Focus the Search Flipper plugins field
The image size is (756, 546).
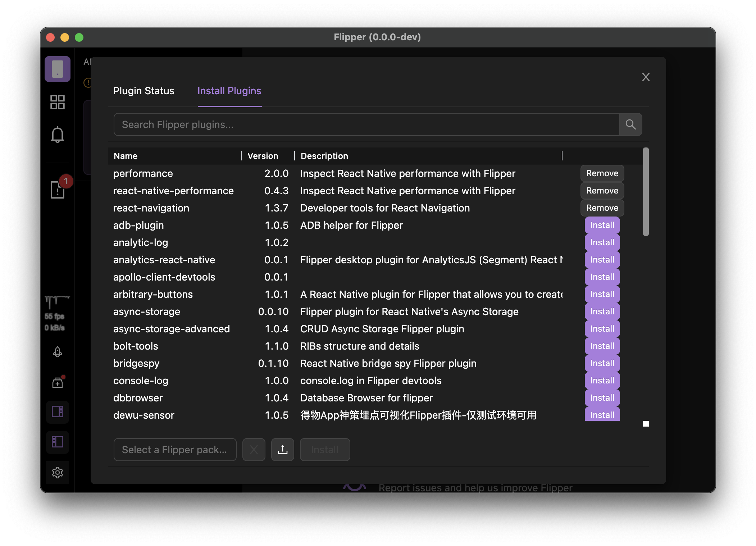pyautogui.click(x=366, y=124)
